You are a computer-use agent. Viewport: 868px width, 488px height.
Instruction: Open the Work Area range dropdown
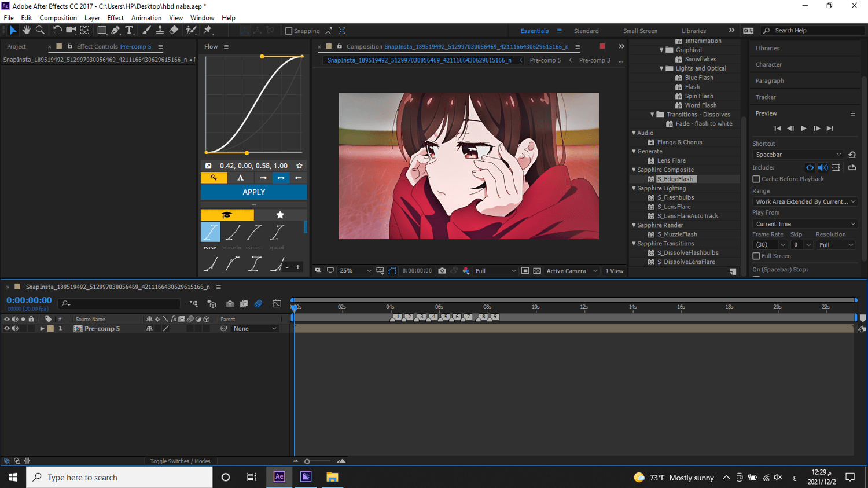pyautogui.click(x=804, y=201)
